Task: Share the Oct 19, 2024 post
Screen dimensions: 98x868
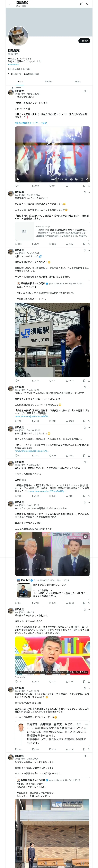Action: pyautogui.click(x=89, y=244)
